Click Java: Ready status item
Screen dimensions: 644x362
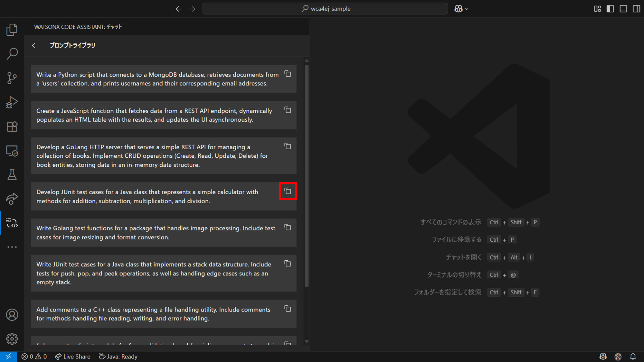click(118, 357)
